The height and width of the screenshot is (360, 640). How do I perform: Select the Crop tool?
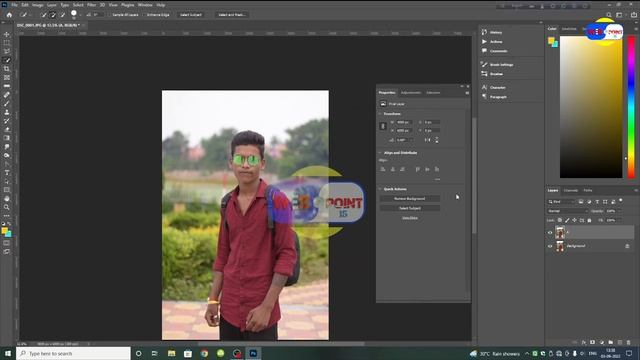(7, 69)
